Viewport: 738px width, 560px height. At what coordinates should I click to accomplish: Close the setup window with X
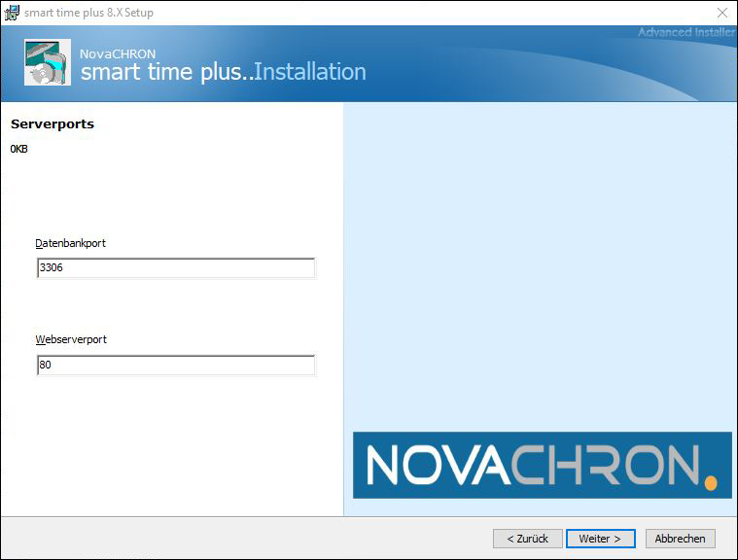pyautogui.click(x=722, y=13)
